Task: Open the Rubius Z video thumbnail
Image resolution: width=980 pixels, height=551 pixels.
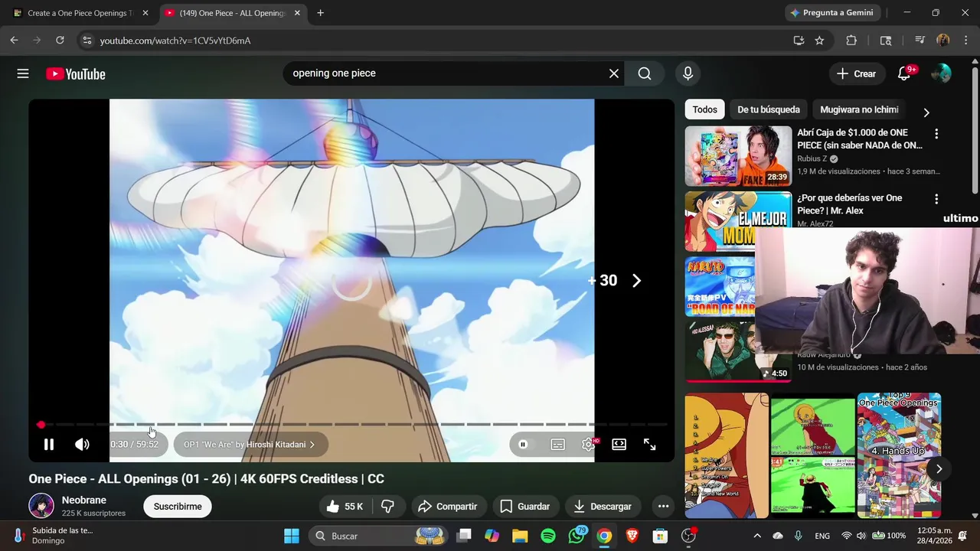Action: (738, 156)
